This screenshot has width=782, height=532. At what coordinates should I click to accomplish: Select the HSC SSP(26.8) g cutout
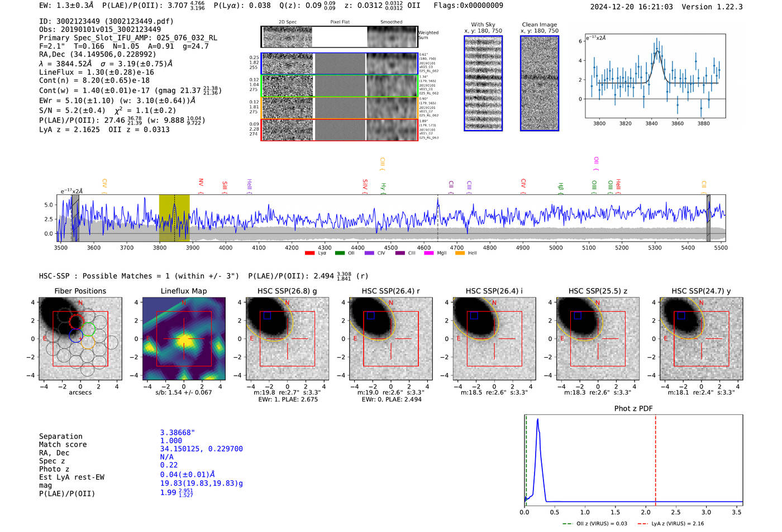(287, 339)
